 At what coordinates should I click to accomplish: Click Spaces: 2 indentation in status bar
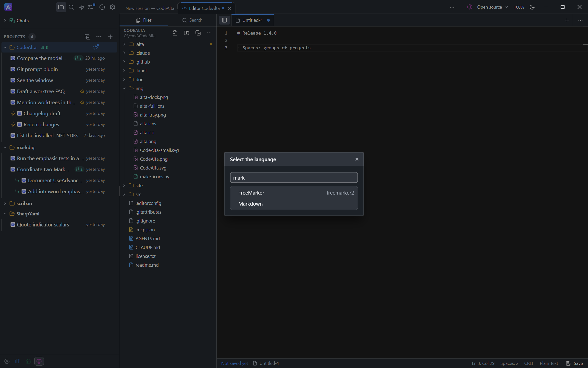[x=509, y=363]
